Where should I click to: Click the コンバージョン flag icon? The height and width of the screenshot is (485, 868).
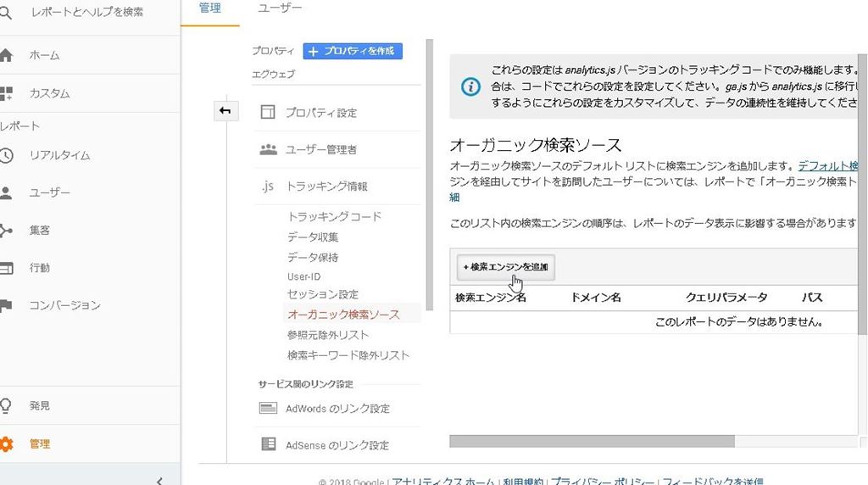[7, 305]
